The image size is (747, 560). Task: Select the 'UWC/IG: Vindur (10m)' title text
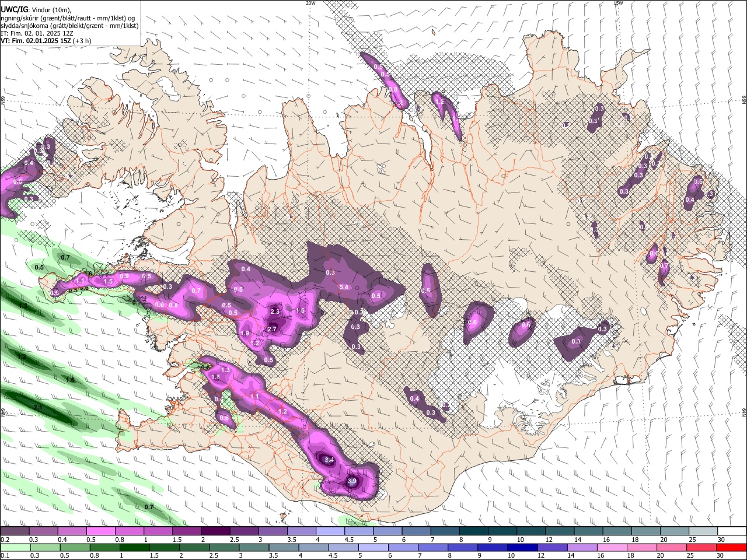click(36, 9)
